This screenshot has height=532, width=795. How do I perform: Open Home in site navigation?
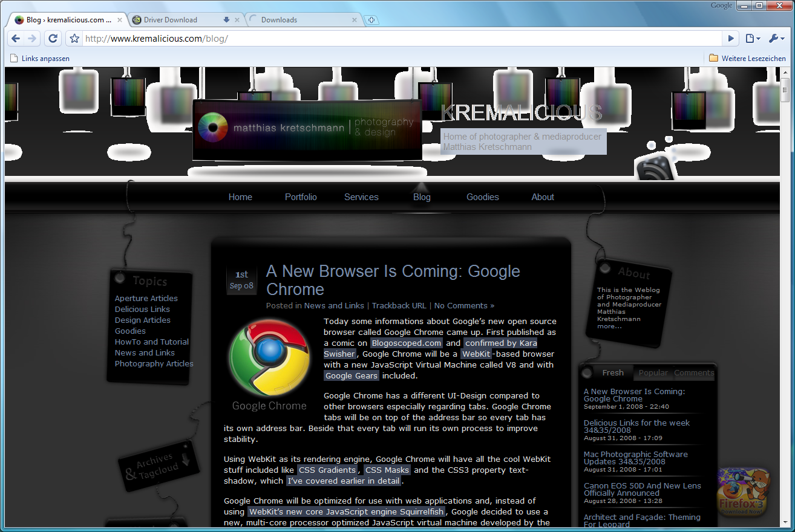240,197
